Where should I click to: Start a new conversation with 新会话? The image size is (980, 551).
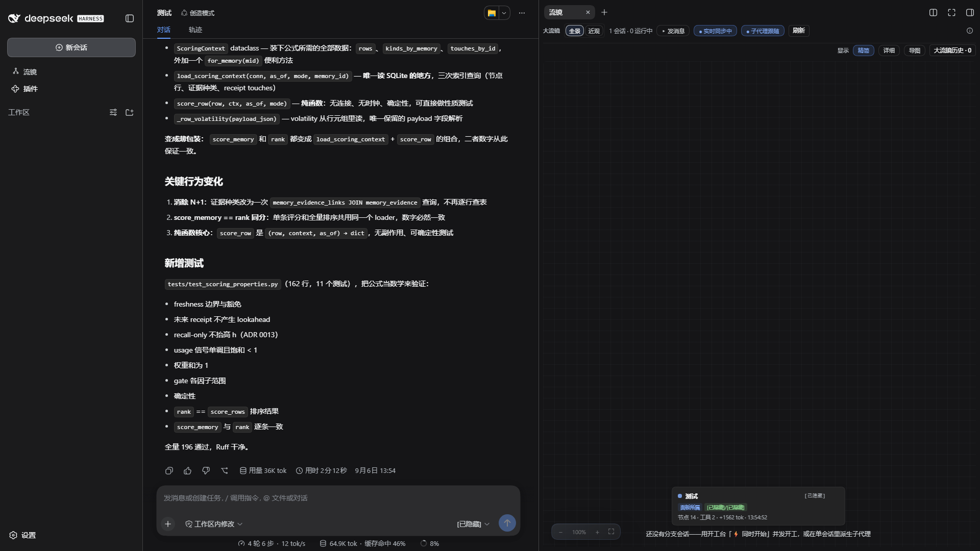coord(71,47)
